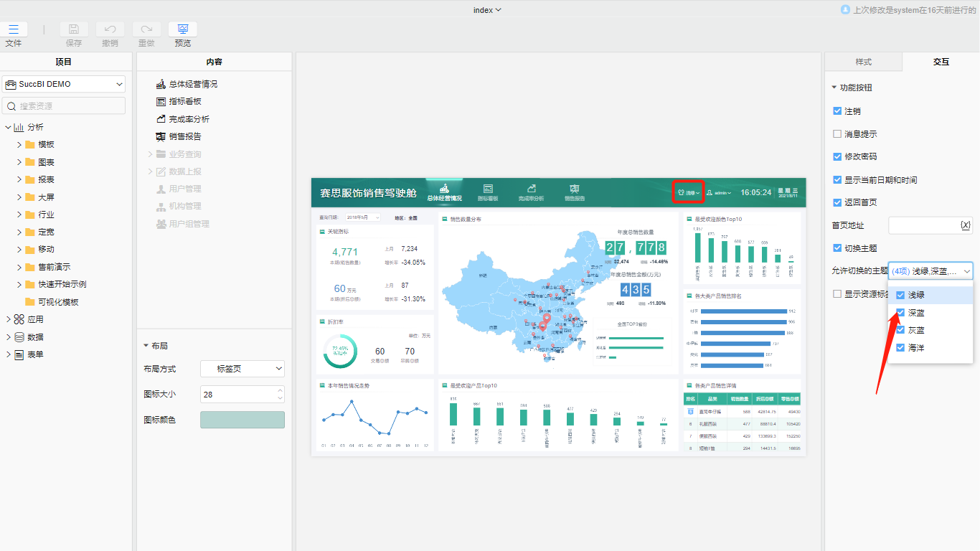
Task: Click the Save icon in toolbar
Action: [74, 29]
